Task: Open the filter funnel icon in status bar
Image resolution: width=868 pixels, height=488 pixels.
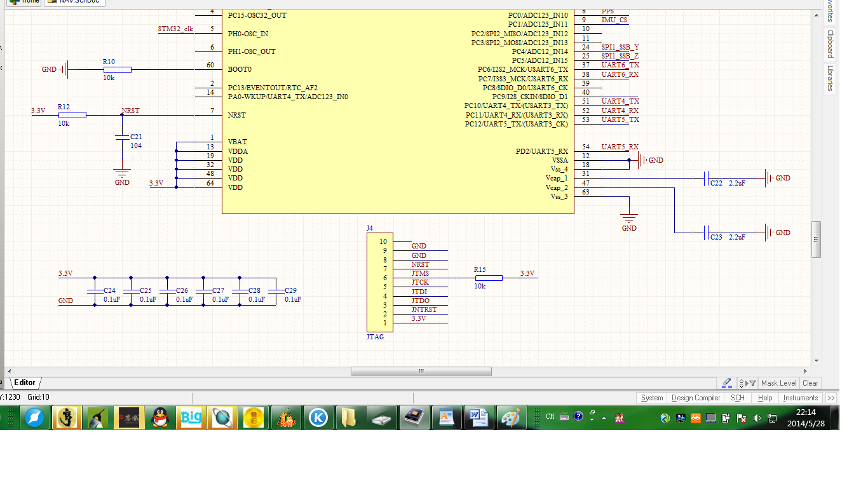Action: coord(752,383)
